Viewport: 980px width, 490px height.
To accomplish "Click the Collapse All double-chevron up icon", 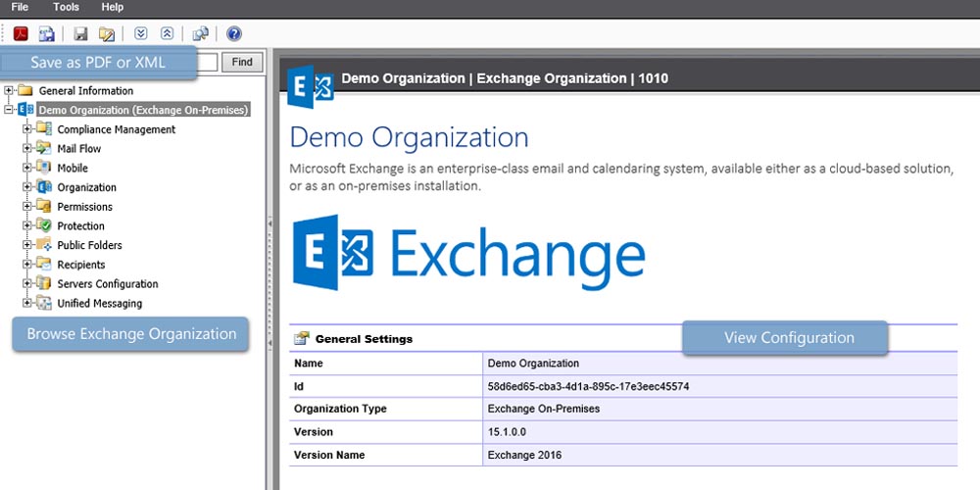I will pyautogui.click(x=167, y=33).
